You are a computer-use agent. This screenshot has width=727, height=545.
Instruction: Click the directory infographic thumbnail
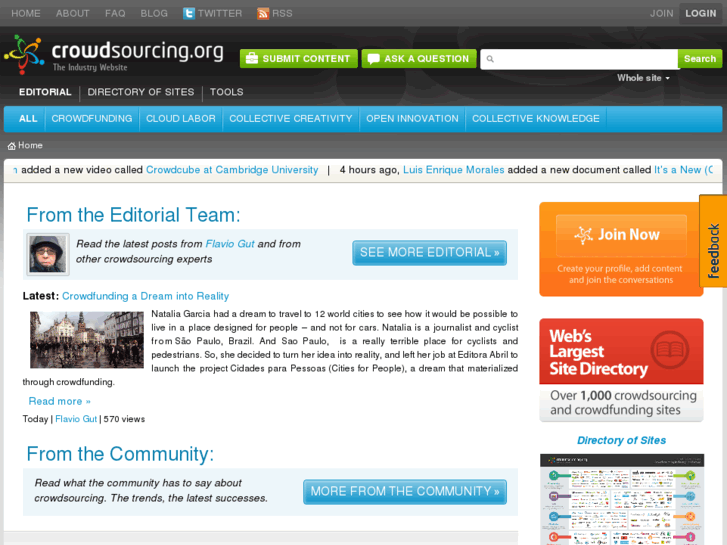coord(622,499)
